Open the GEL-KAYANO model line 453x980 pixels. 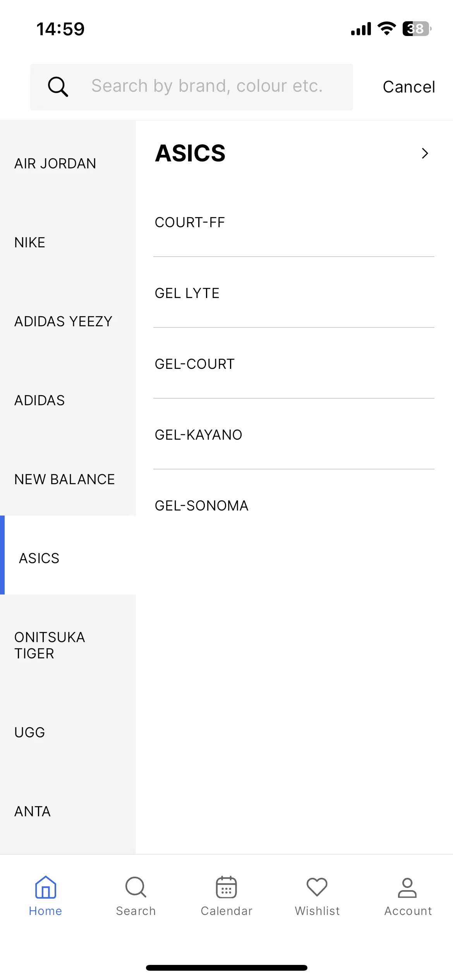(294, 435)
